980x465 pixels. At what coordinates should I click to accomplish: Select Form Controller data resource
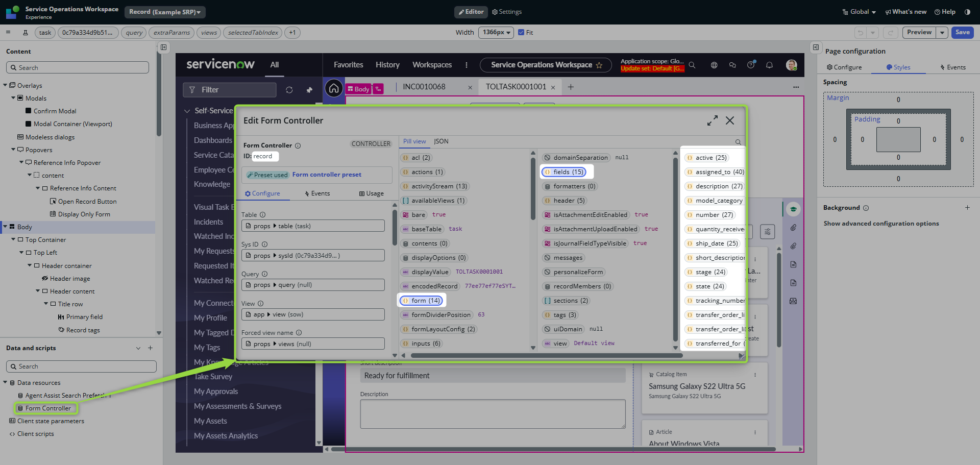coord(48,408)
